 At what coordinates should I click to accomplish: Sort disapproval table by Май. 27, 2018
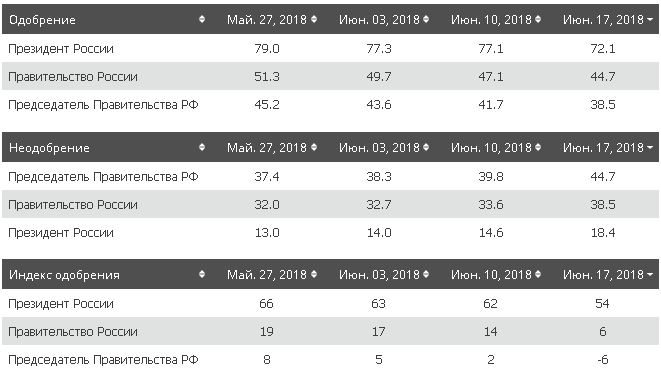pos(314,147)
